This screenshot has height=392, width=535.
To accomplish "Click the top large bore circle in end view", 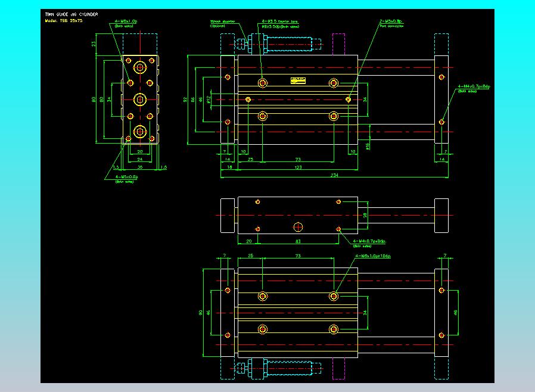I will (x=140, y=67).
